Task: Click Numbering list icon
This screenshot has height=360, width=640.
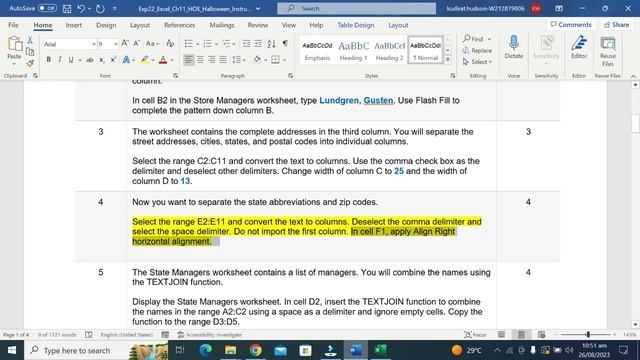Action: coord(207,43)
